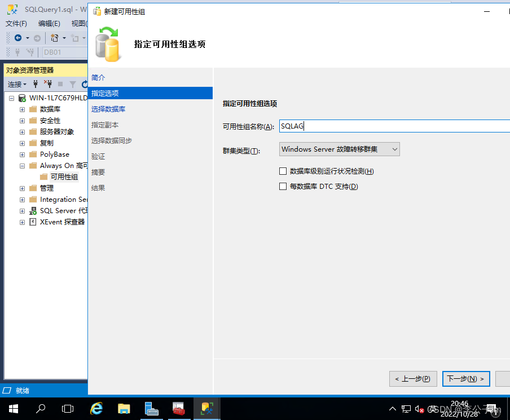This screenshot has height=420, width=510.
Task: Open Internet Explorer from the taskbar
Action: click(x=96, y=409)
